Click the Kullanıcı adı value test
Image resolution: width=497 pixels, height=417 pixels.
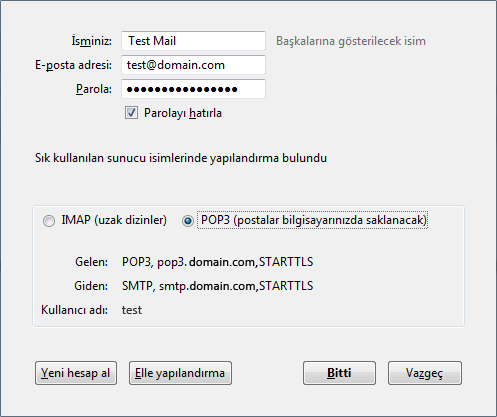(132, 310)
